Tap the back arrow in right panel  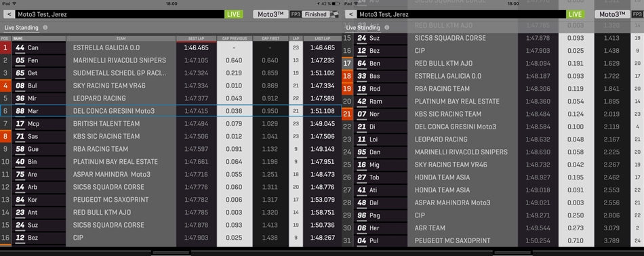[x=350, y=14]
